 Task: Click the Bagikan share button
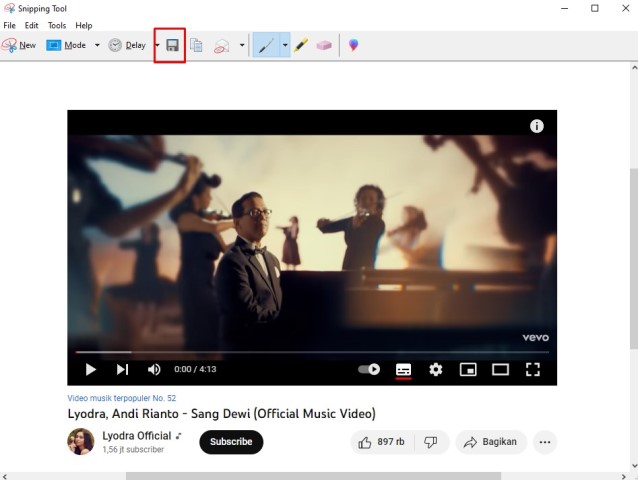pos(491,442)
